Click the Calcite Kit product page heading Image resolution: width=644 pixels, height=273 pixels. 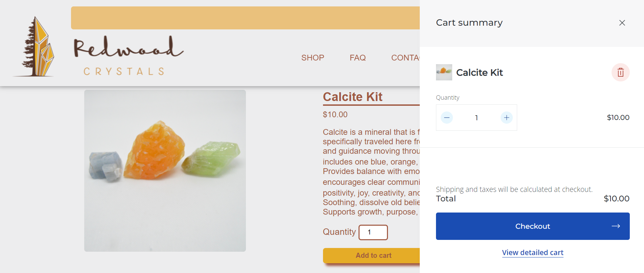352,97
